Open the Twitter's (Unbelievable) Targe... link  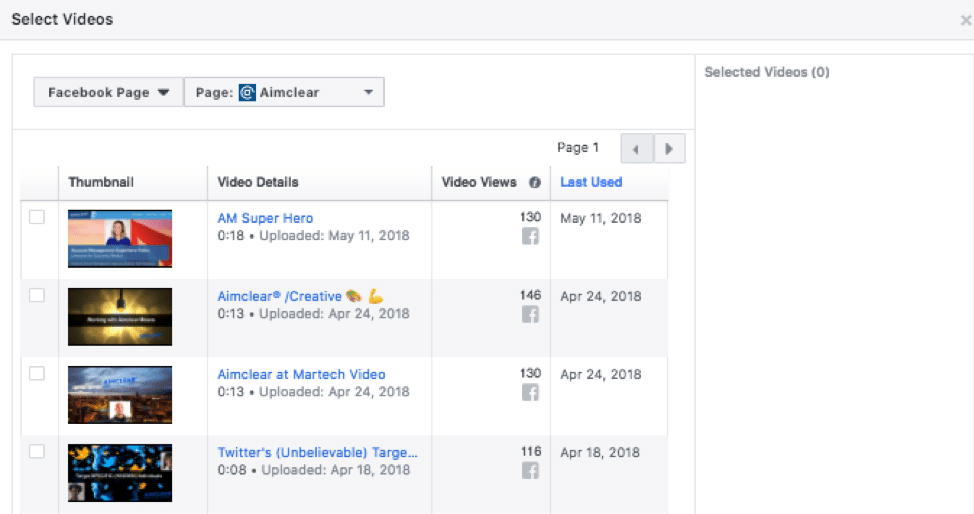(x=317, y=452)
